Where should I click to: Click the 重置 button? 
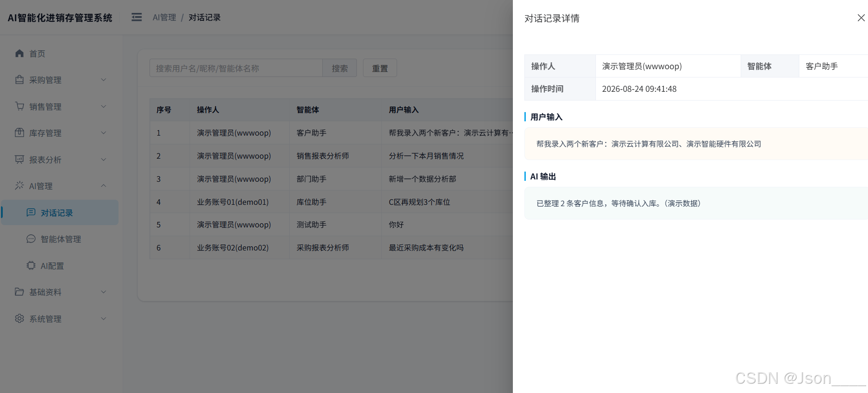point(380,68)
